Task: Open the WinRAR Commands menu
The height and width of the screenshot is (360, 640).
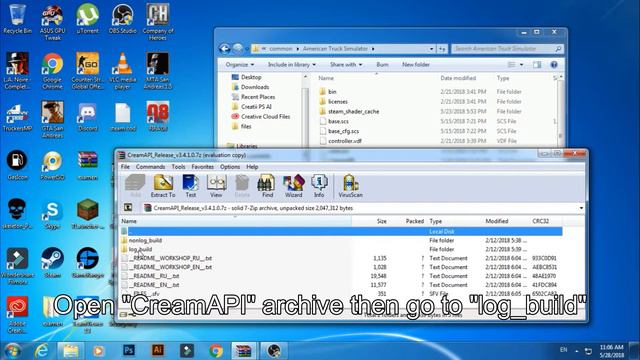Action: (x=150, y=167)
